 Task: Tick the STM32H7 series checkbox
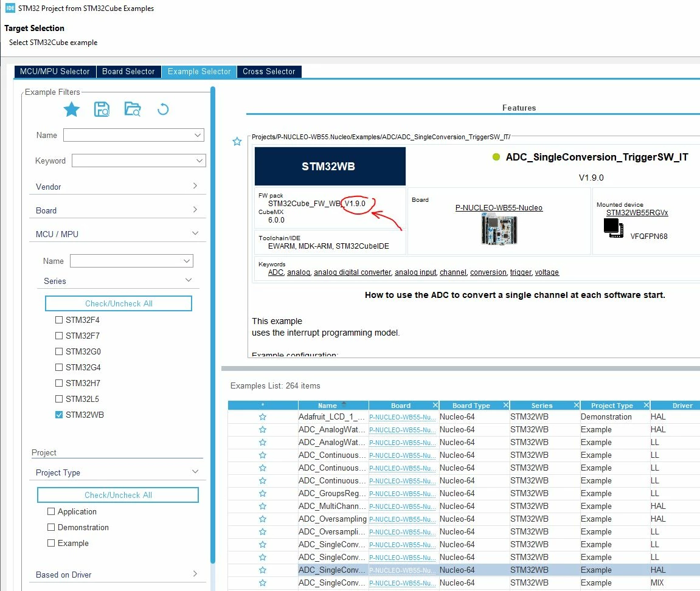tap(59, 383)
